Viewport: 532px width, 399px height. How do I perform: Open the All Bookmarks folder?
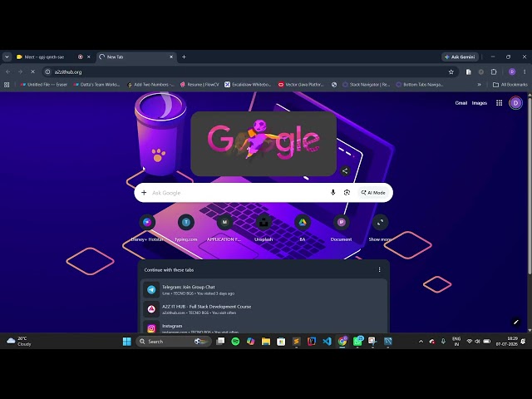pyautogui.click(x=510, y=85)
